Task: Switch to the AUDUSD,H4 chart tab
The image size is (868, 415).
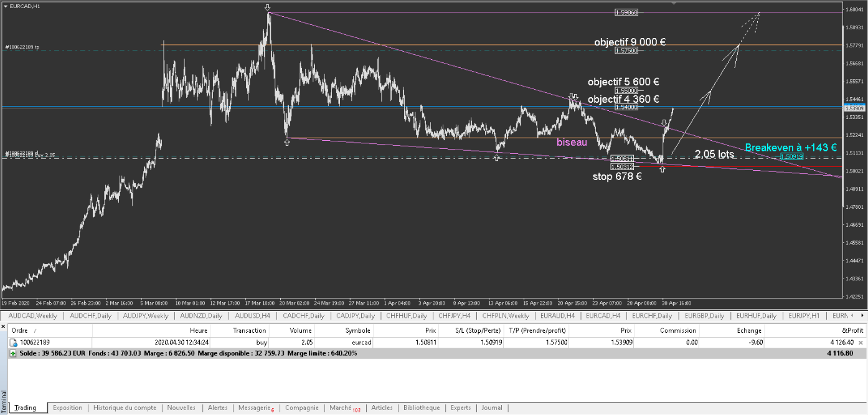Action: click(254, 316)
